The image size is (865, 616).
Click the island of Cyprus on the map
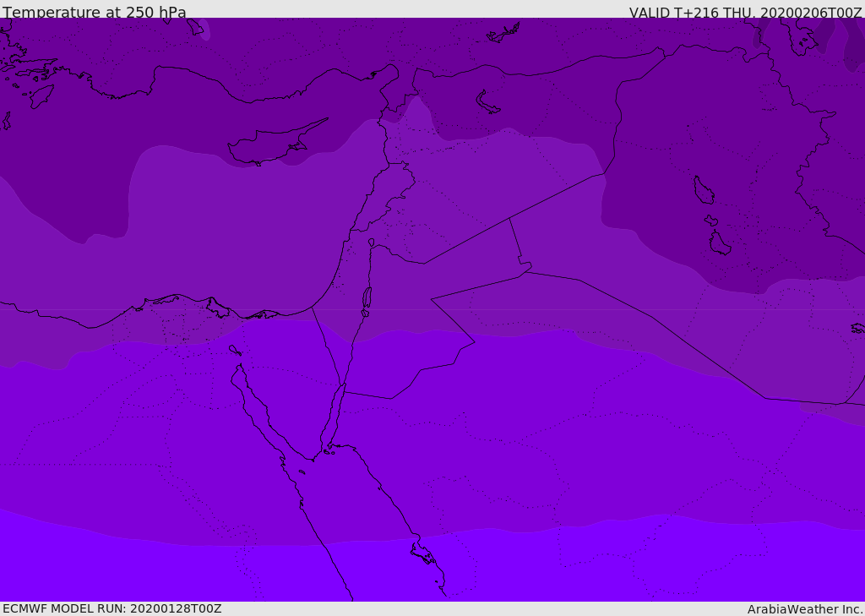pos(276,144)
